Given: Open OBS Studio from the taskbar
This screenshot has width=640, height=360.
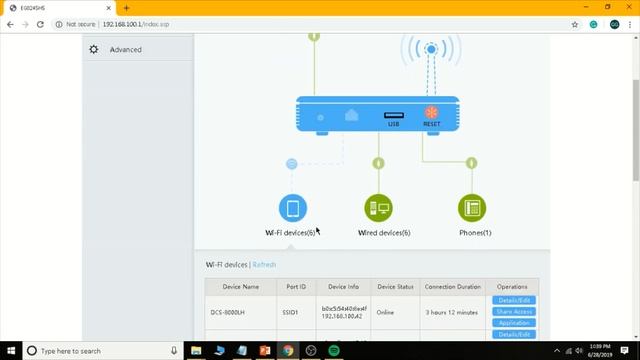Looking at the screenshot, I should [x=311, y=351].
